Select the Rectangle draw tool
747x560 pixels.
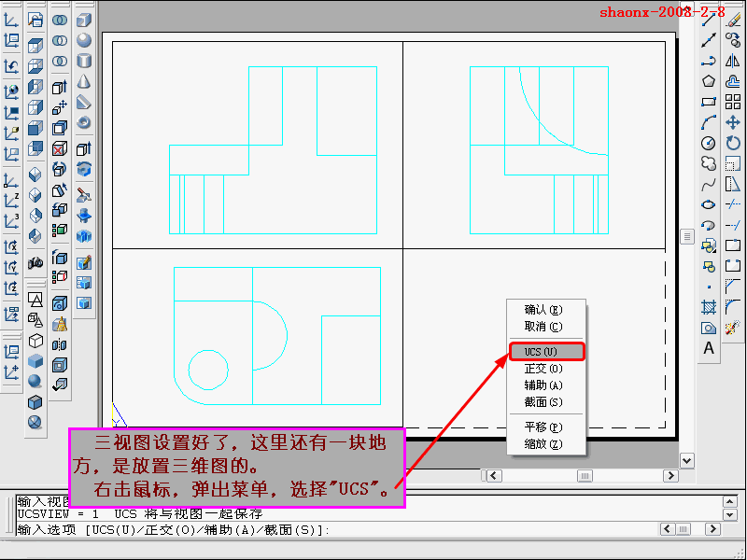point(709,102)
